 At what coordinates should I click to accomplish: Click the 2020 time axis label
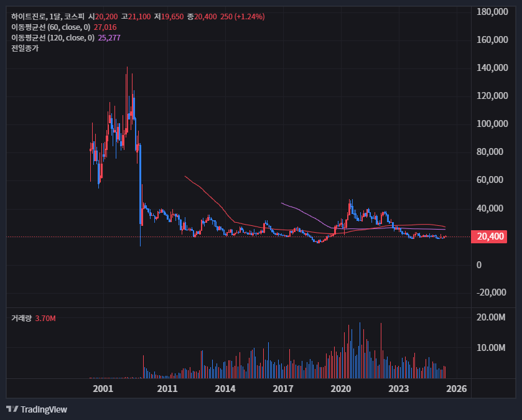(x=341, y=389)
